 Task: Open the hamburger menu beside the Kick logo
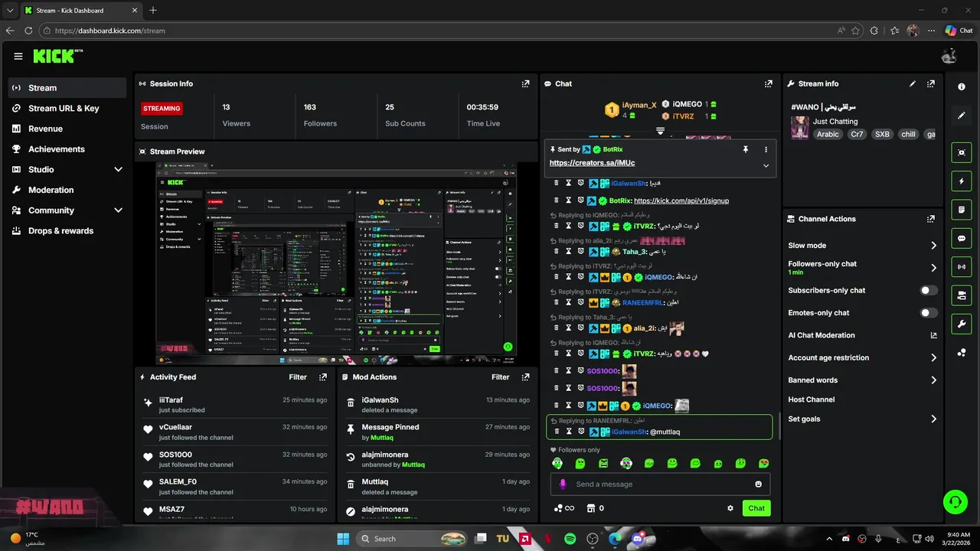point(18,56)
